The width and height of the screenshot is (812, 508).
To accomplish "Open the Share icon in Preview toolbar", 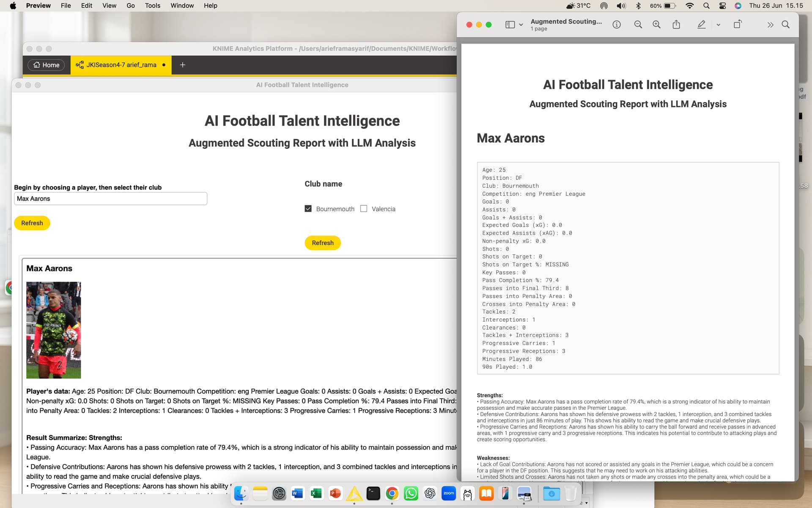I will pyautogui.click(x=676, y=25).
